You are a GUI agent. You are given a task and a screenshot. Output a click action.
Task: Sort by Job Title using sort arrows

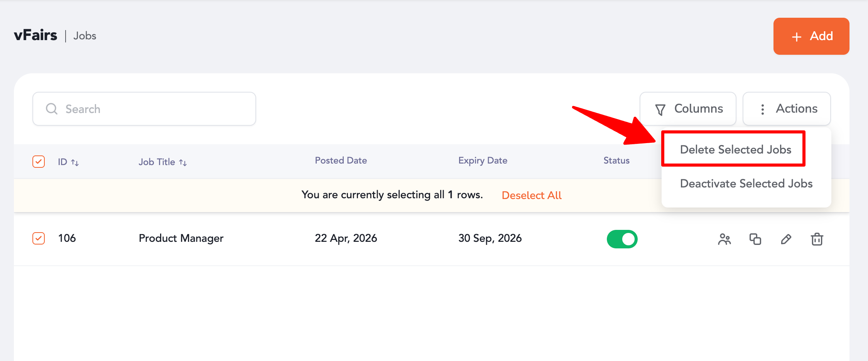click(183, 163)
